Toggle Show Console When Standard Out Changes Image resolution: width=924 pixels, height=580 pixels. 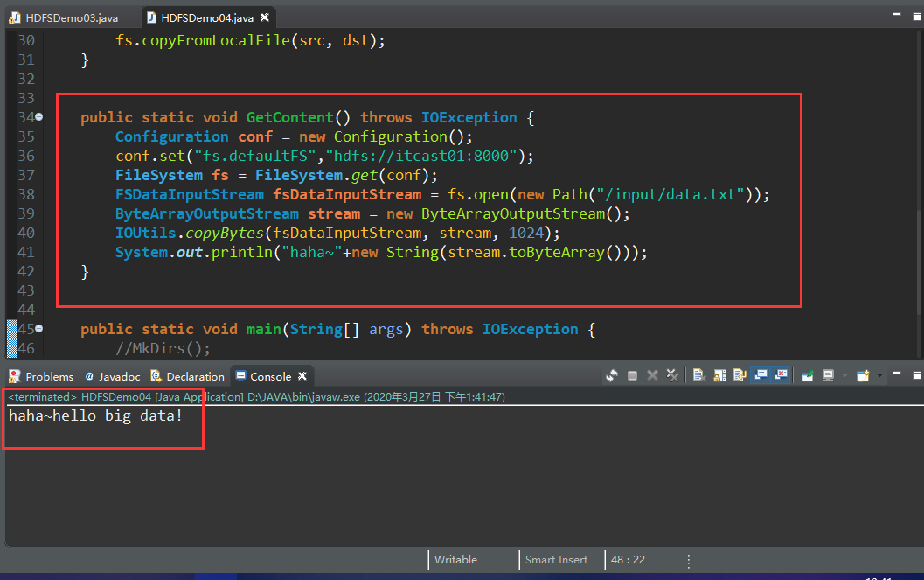tap(761, 375)
